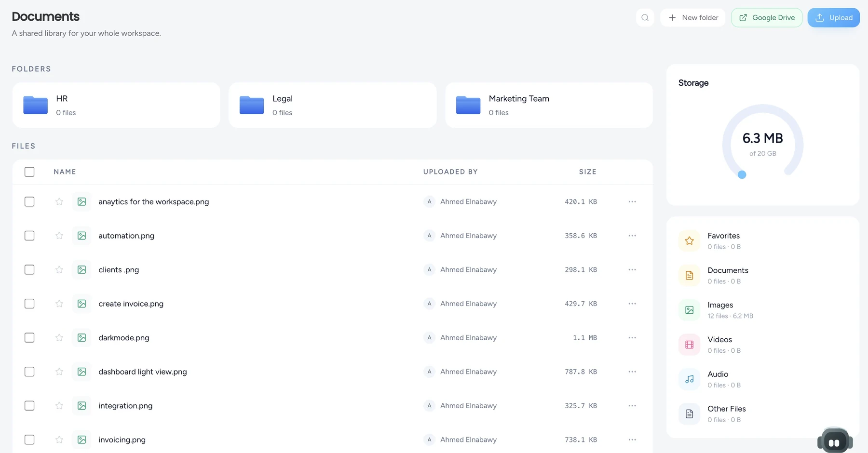Click image file icon of darkmode.png
The height and width of the screenshot is (453, 868).
(x=82, y=338)
